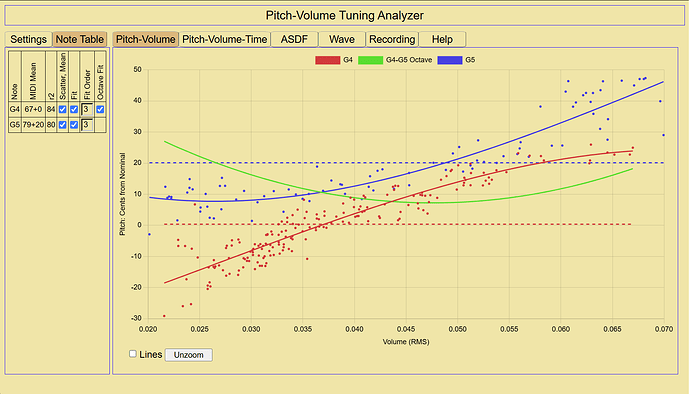Switch to the Wave tab
The height and width of the screenshot is (394, 690).
click(342, 39)
